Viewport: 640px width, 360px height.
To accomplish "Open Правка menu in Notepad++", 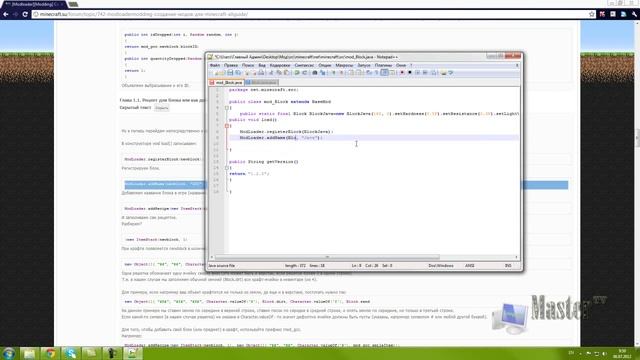I will (231, 65).
